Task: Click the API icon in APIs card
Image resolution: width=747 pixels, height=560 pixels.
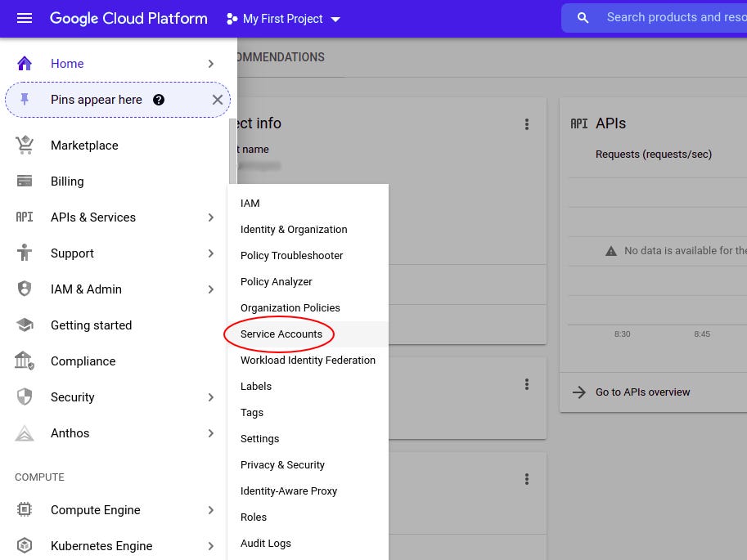Action: 578,123
